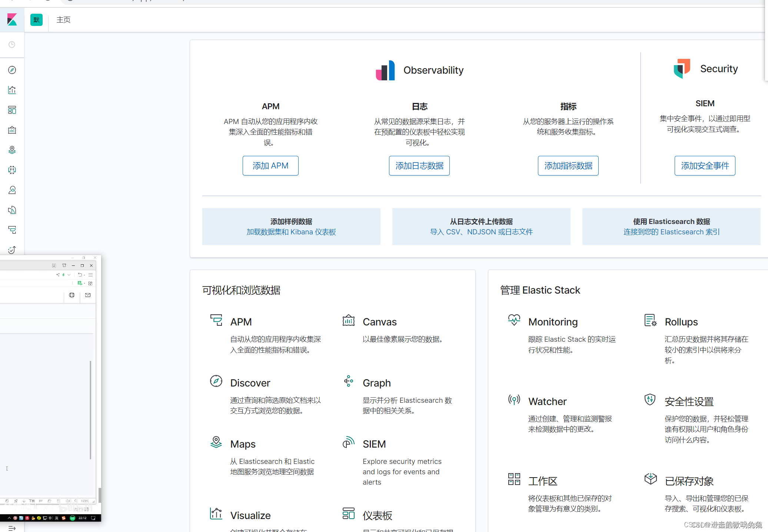Click skin shirt icon in overlay window title bar

(x=64, y=265)
